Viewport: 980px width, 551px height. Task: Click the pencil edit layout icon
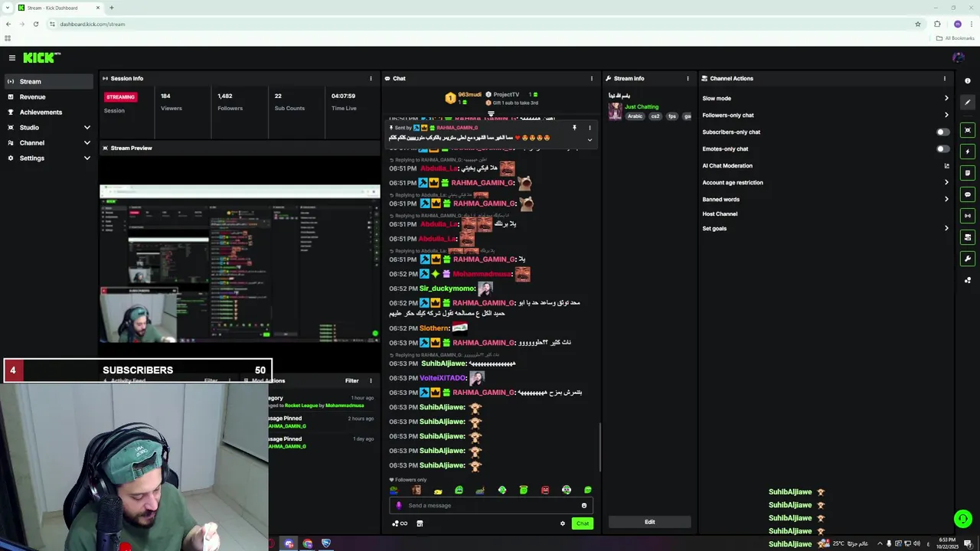(968, 103)
